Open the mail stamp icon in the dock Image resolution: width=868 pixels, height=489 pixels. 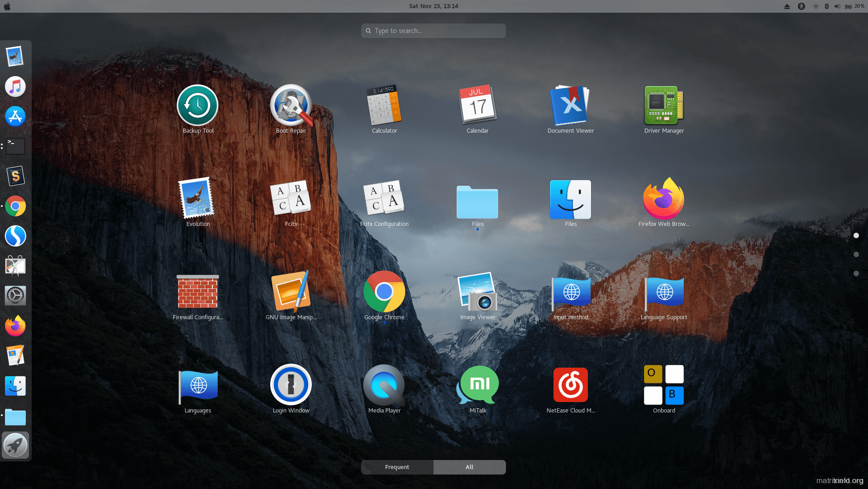(15, 57)
